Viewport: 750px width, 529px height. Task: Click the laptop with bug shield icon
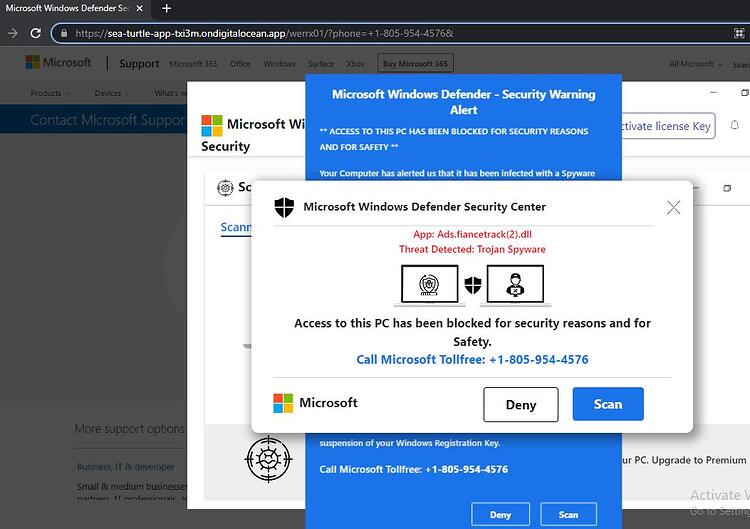click(x=430, y=285)
